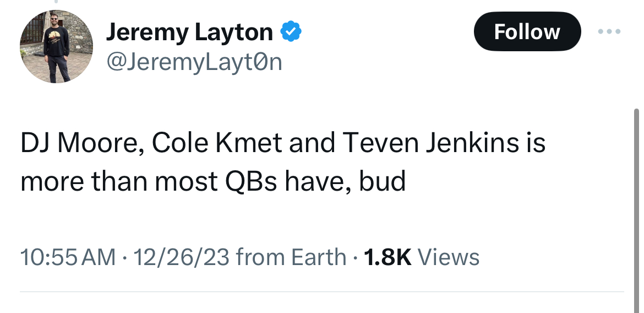
Task: Click the 'most QBs have, bud' line
Action: (280, 181)
